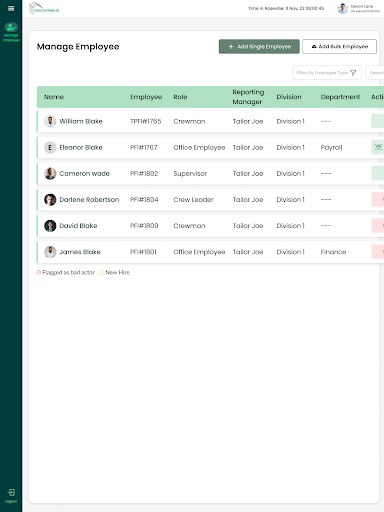Click employee ID PFI#1809
Screen dimensions: 384x512
(x=144, y=226)
